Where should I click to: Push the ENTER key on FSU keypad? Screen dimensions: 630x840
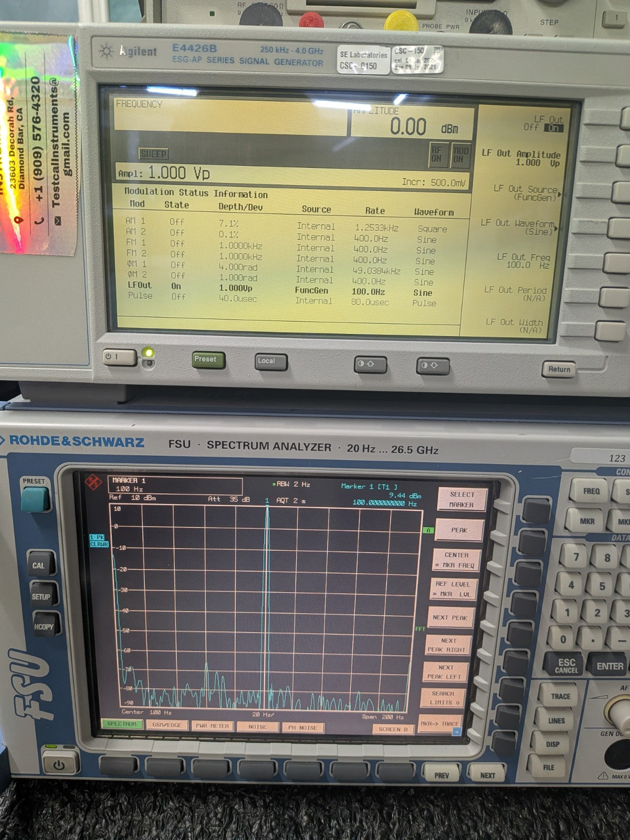[610, 666]
